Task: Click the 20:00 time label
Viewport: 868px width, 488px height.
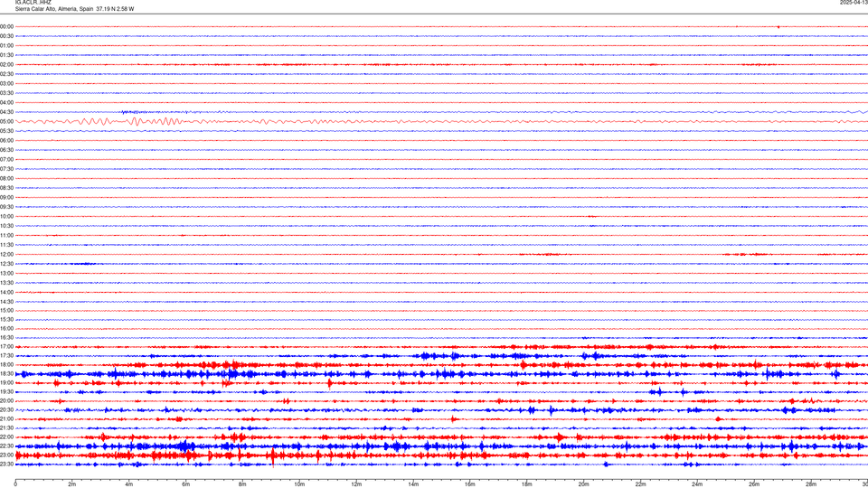Action: point(6,401)
